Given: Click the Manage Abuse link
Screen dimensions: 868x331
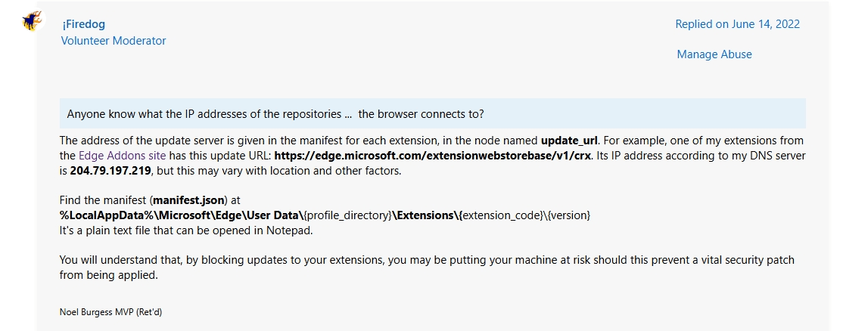Looking at the screenshot, I should coord(714,54).
